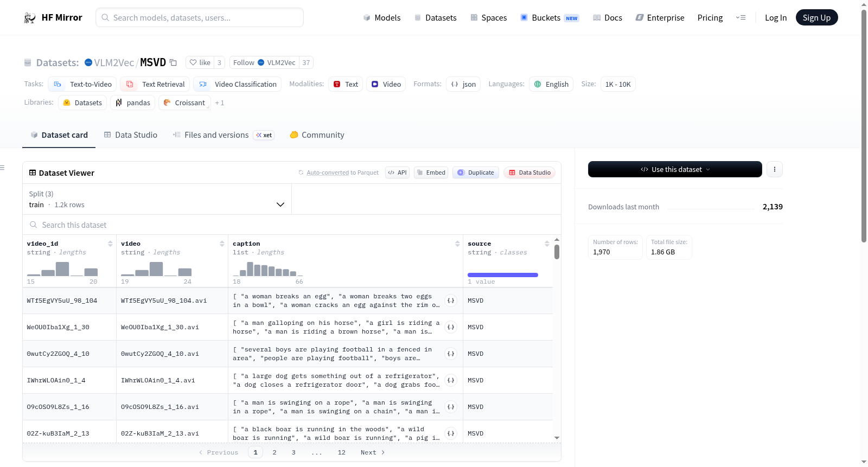Open Docs in the navigation
The height and width of the screenshot is (467, 868).
[608, 17]
